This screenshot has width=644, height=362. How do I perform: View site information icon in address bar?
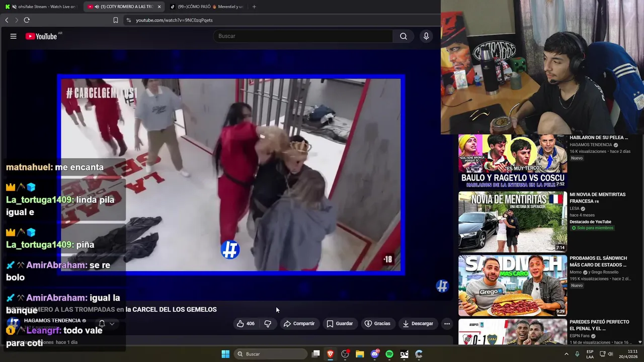[x=129, y=20]
